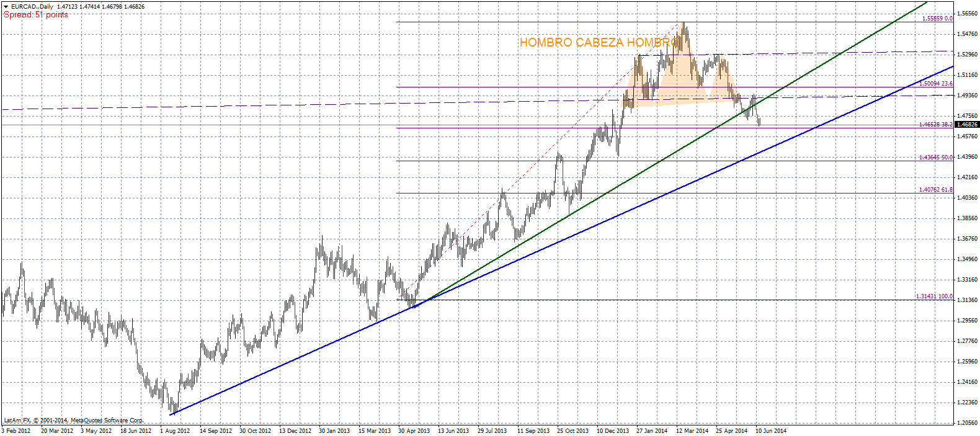
Task: Click the triangle arrow before EURCAD title
Action: coord(6,7)
